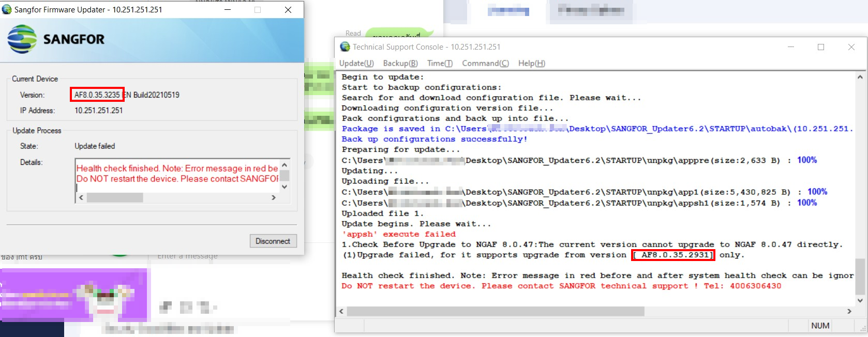868x337 pixels.
Task: Click the Disconnect button in Firmware Updater
Action: point(273,241)
